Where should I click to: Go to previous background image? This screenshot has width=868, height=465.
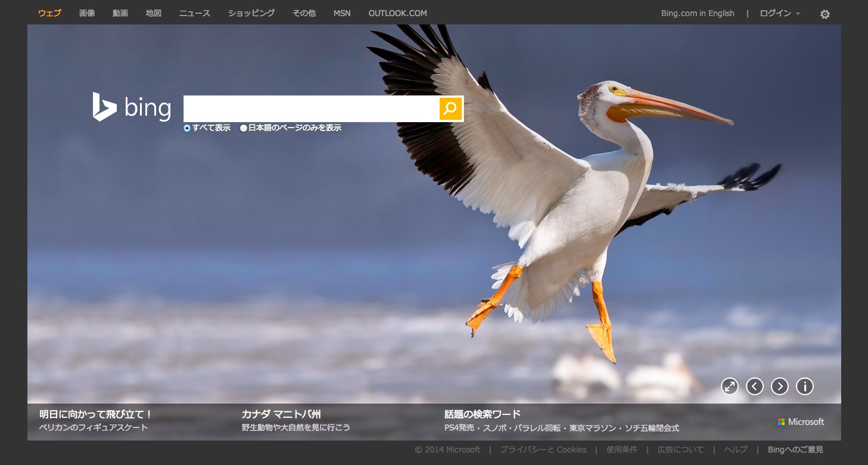coord(754,386)
